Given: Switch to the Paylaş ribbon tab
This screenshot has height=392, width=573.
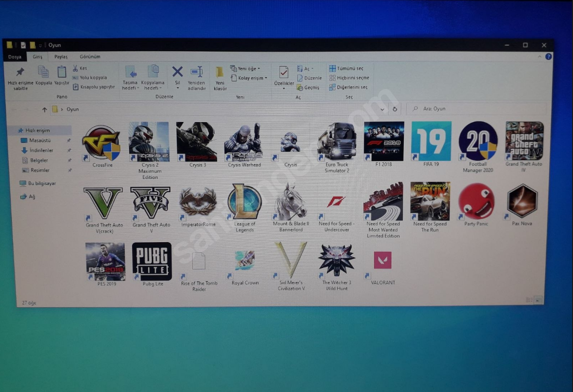Looking at the screenshot, I should [61, 57].
